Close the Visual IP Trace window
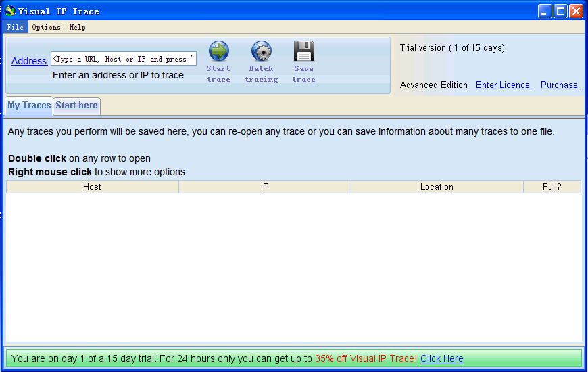 point(576,11)
